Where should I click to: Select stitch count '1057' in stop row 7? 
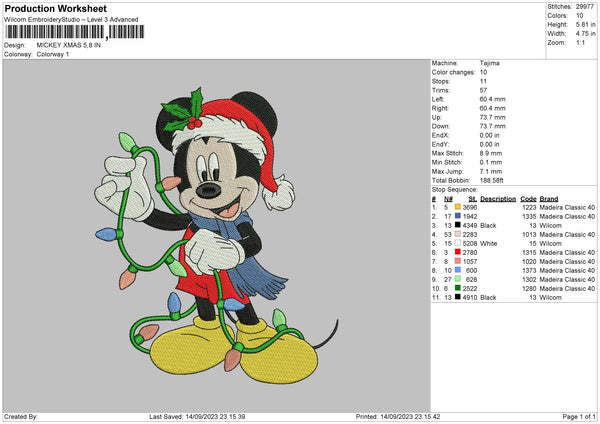(470, 261)
